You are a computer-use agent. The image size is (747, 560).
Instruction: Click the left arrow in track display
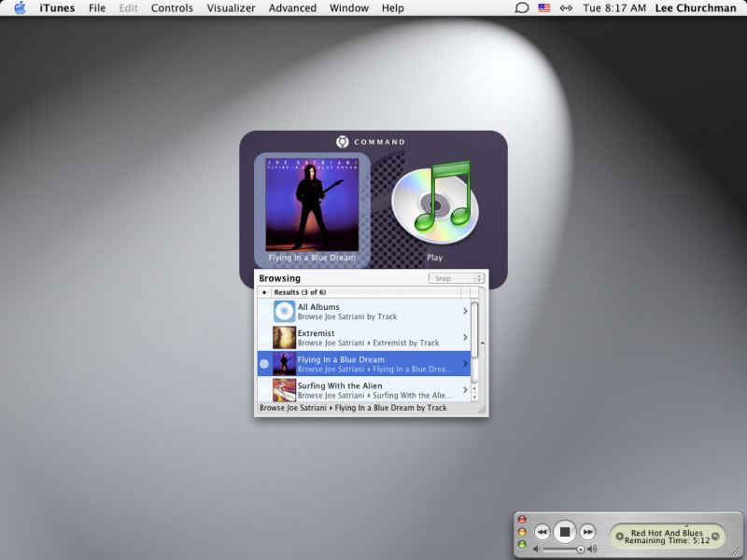click(620, 537)
